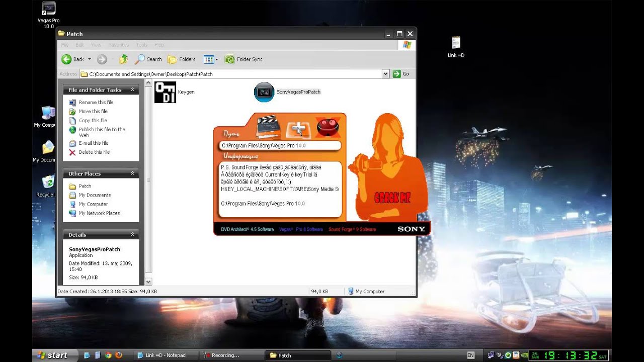Image resolution: width=644 pixels, height=362 pixels.
Task: Click the red smiley face icon in patcher
Action: (328, 127)
